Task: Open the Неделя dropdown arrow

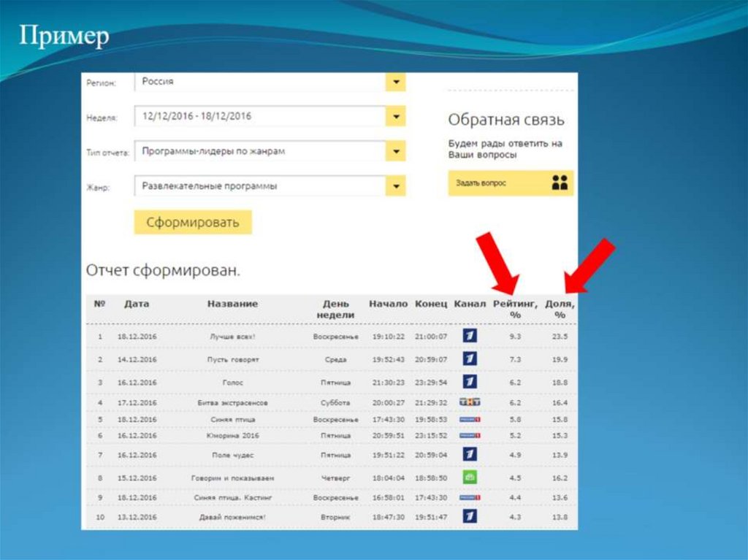Action: coord(395,116)
